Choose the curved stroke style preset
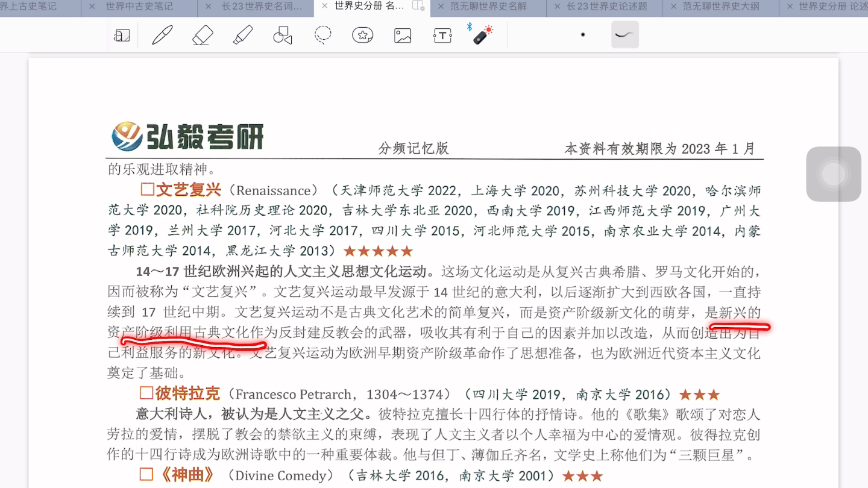This screenshot has height=488, width=868. coord(624,34)
